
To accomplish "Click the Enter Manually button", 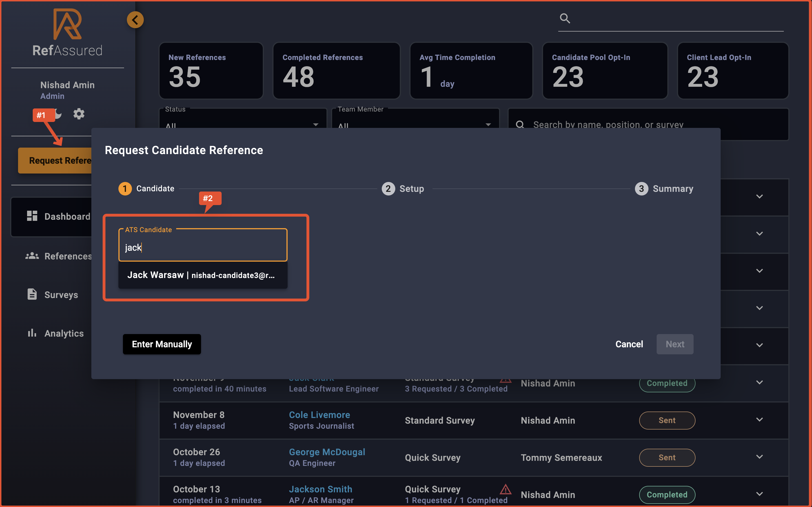I will [x=162, y=344].
